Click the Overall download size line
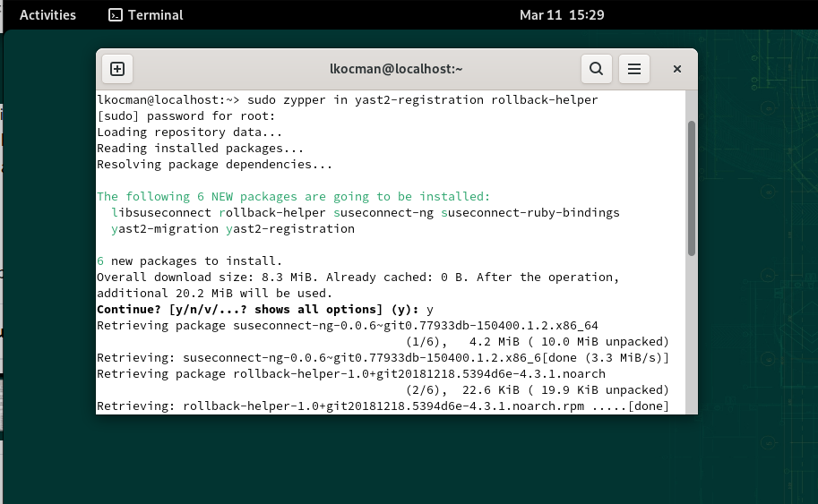818x504 pixels. [357, 278]
